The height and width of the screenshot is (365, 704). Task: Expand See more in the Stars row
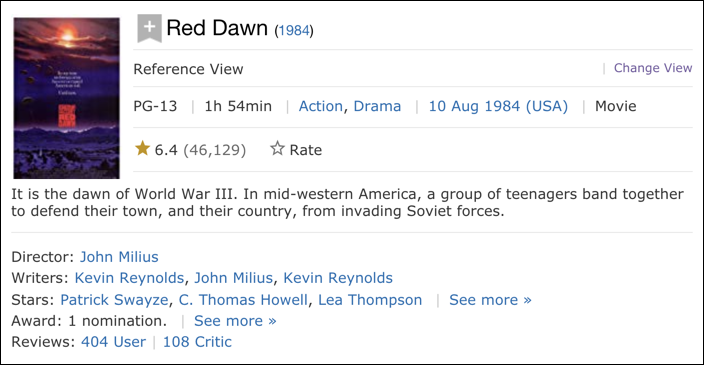pyautogui.click(x=490, y=299)
